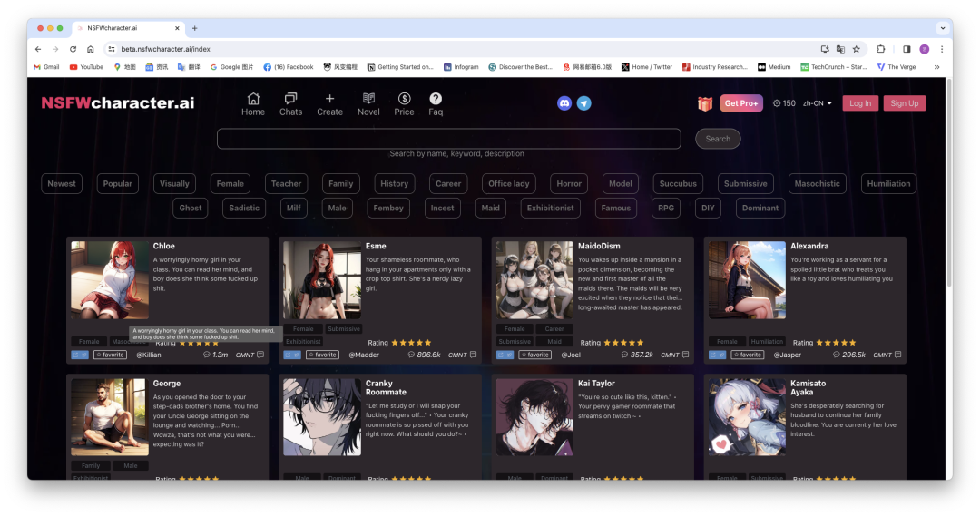Expand the bookmarks bar overflow chevron
This screenshot has width=980, height=516.
936,67
